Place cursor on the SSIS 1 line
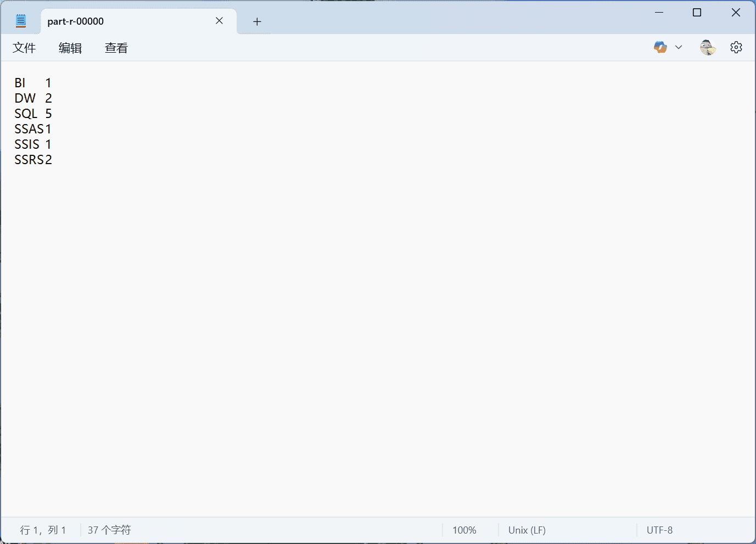756x544 pixels. [x=33, y=144]
